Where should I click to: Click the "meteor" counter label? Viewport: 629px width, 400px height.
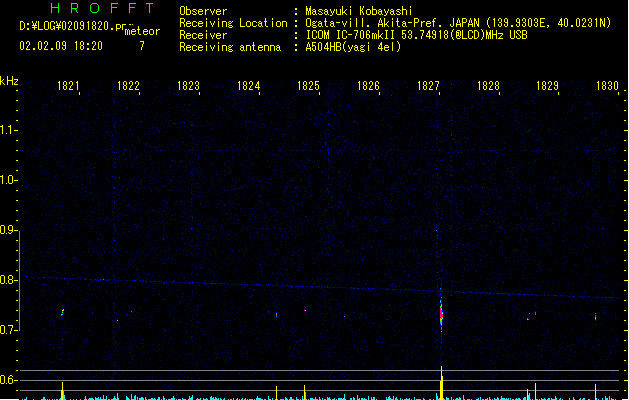pos(142,31)
